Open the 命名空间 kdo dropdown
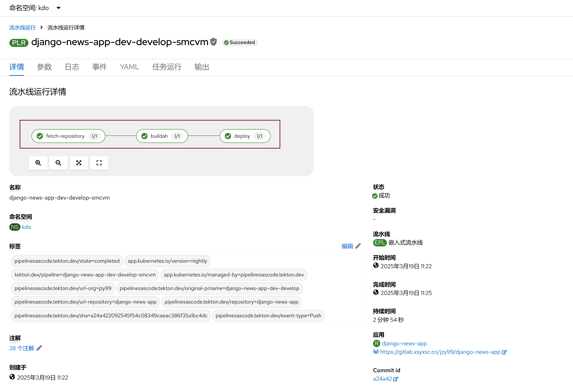 [34, 8]
